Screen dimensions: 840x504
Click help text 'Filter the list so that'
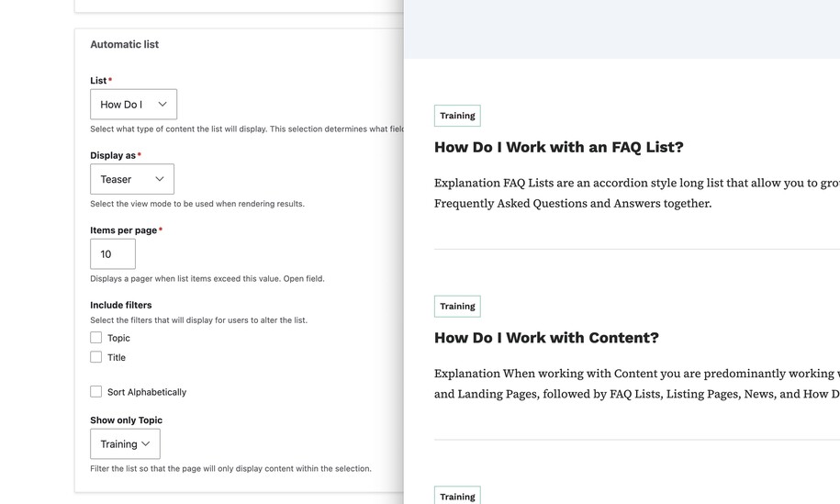231,468
